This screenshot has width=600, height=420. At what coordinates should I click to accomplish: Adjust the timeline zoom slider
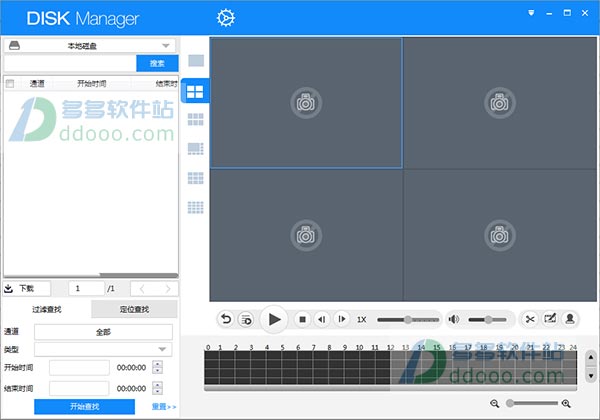click(532, 403)
